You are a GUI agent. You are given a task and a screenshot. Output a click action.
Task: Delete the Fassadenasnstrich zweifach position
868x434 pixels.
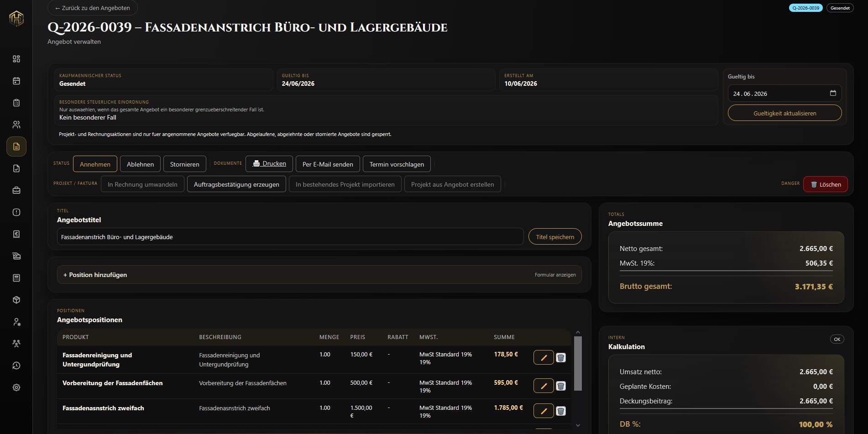click(561, 411)
